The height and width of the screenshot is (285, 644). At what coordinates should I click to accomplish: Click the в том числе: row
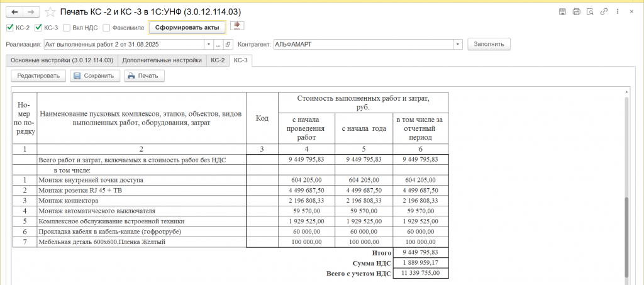tap(230, 170)
